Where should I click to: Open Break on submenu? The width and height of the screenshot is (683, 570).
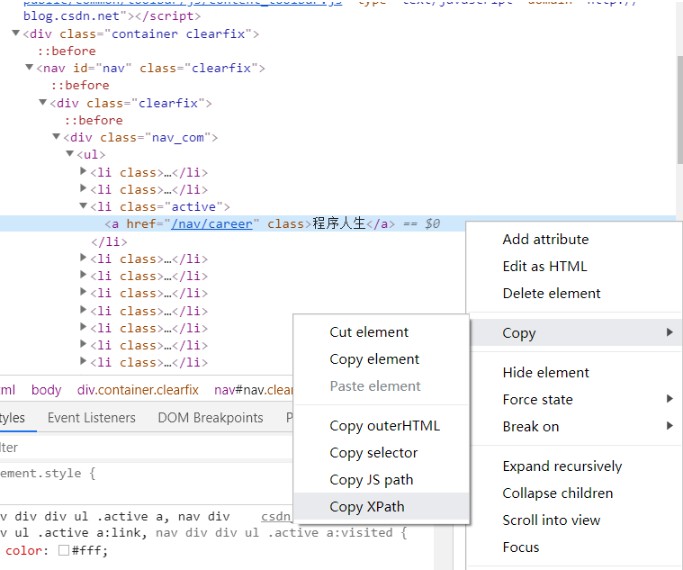click(x=576, y=426)
